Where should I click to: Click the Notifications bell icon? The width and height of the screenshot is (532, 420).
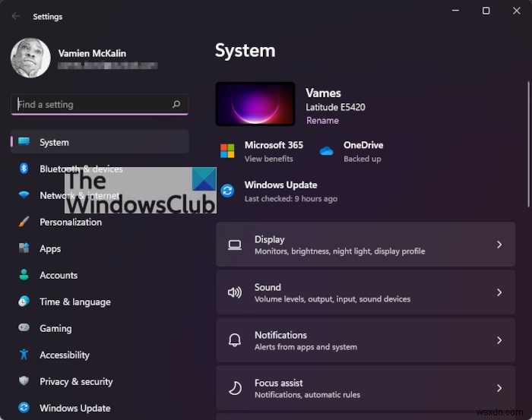234,340
